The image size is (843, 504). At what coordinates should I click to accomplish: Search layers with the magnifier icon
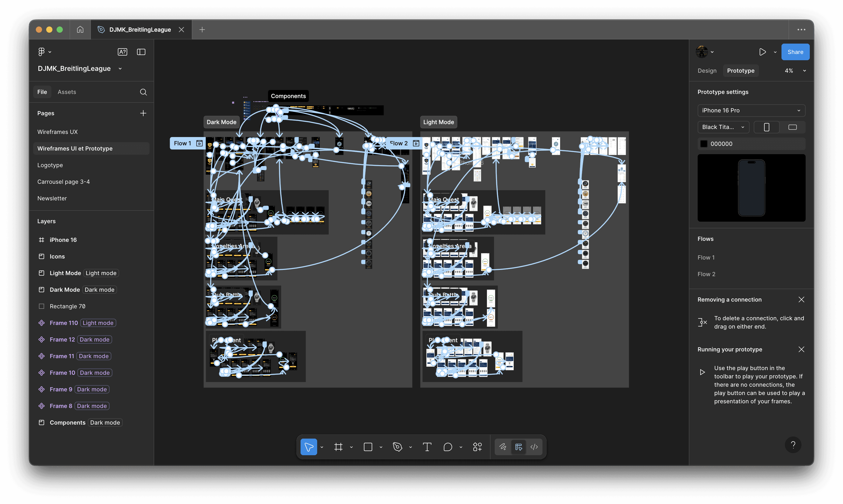143,92
